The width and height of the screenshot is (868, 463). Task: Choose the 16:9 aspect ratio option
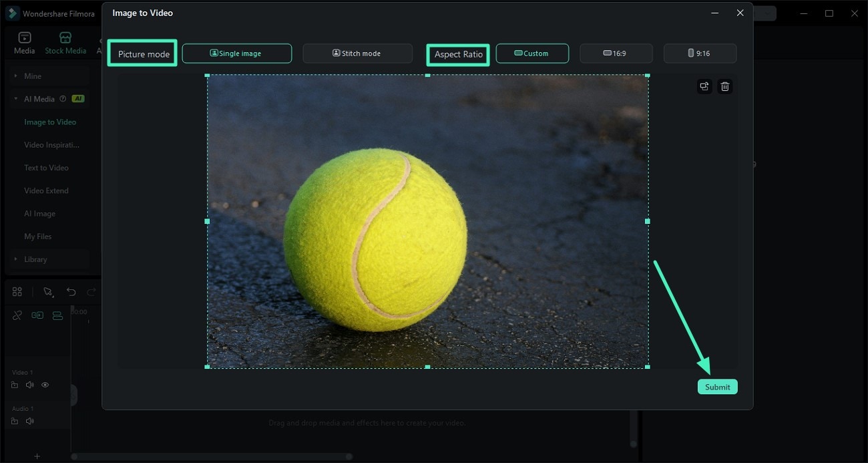pos(616,53)
